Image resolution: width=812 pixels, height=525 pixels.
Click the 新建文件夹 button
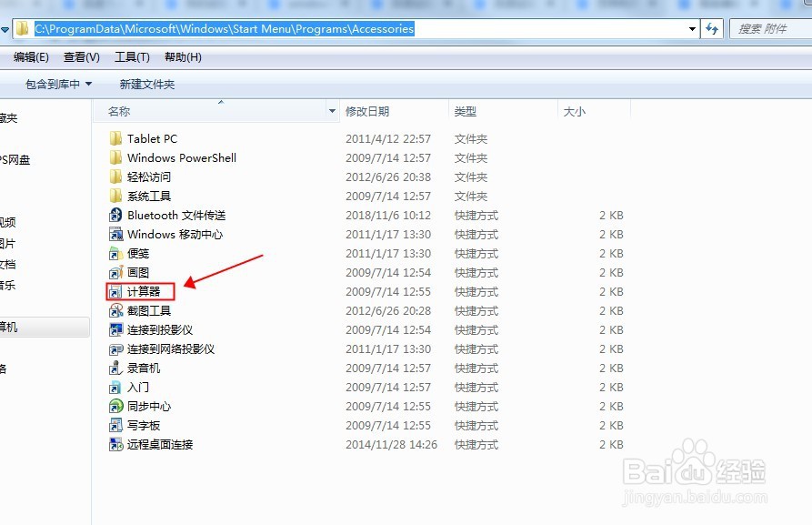pyautogui.click(x=147, y=84)
